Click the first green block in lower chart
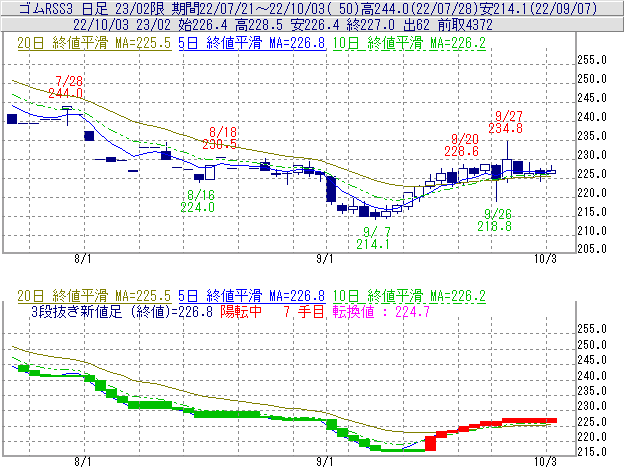Viewport: 624px width, 475px height. point(23,368)
